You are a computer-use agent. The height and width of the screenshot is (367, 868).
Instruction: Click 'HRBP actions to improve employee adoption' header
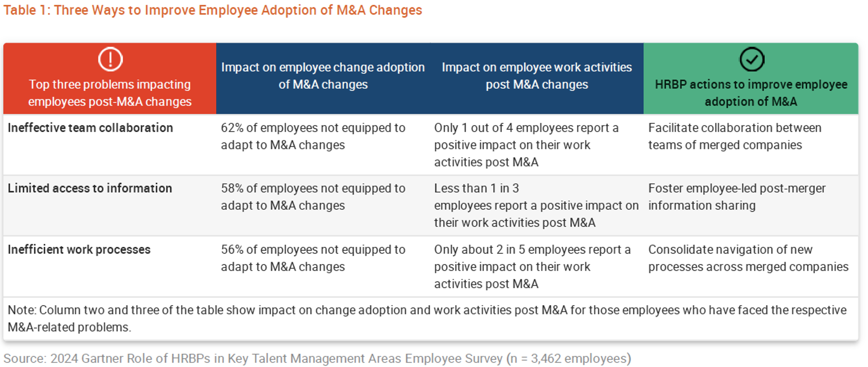[751, 93]
